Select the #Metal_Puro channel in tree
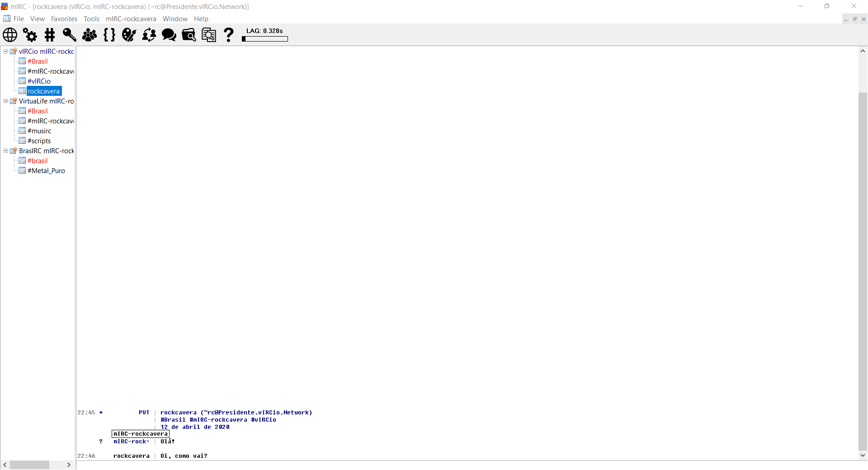868x470 pixels. [46, 171]
